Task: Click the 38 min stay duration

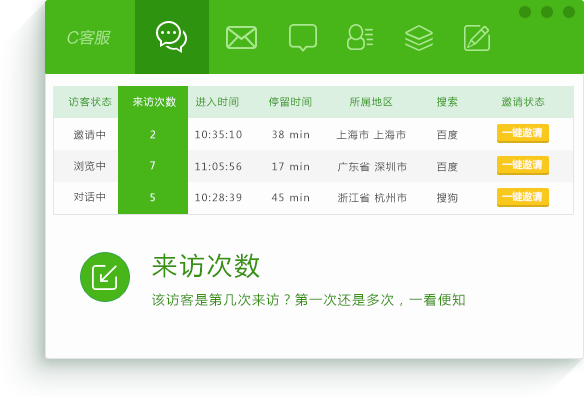Action: tap(291, 134)
